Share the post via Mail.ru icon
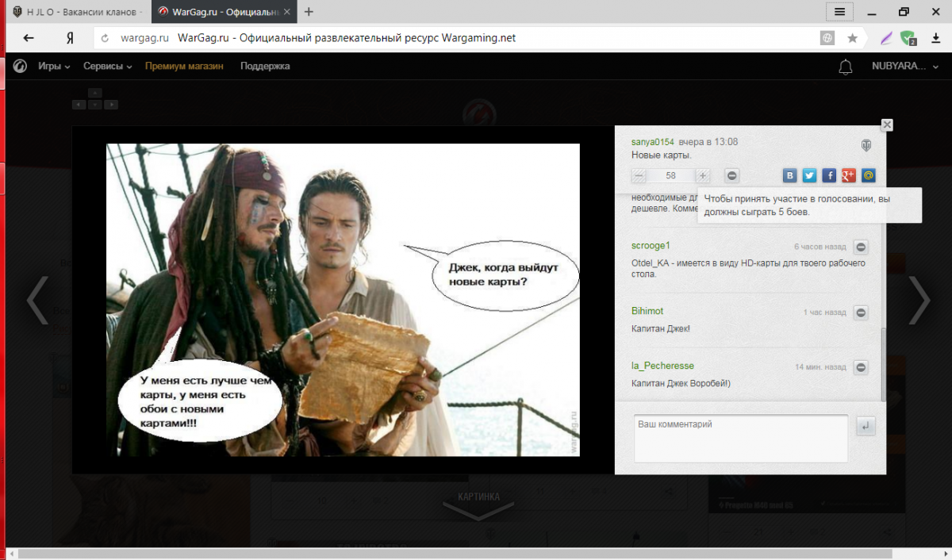The image size is (952, 560). point(869,176)
